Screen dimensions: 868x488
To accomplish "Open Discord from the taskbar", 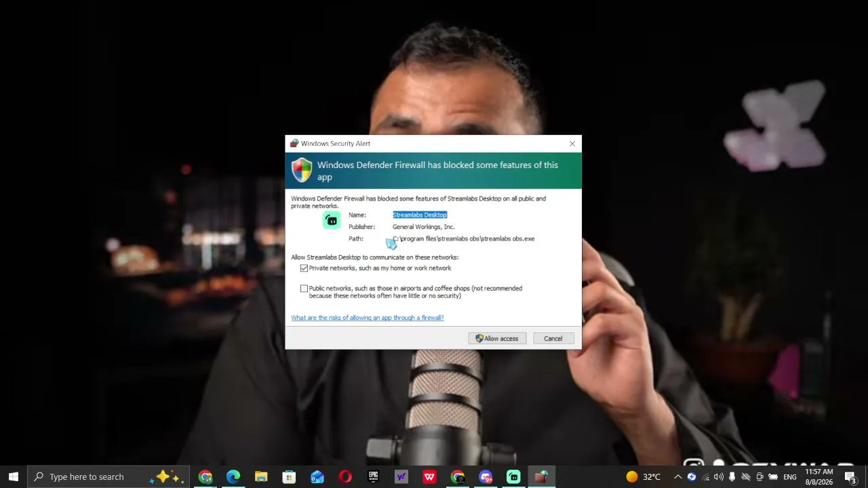I will pos(486,476).
